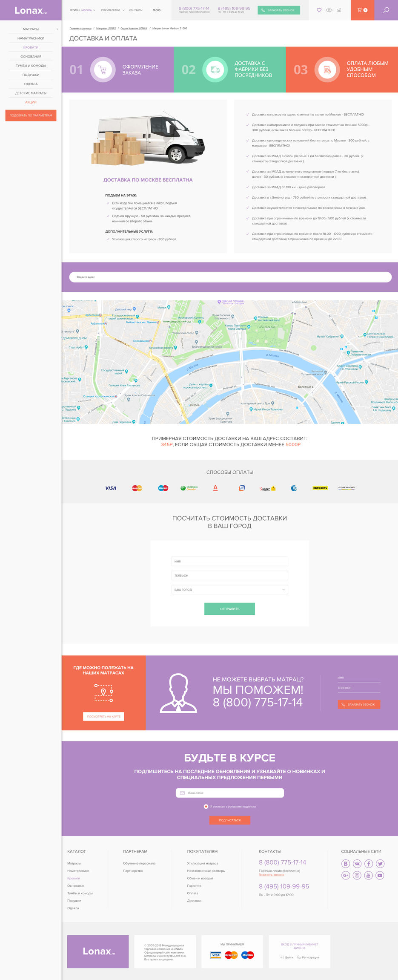
Task: Open the Google Plus social icon
Action: click(346, 875)
